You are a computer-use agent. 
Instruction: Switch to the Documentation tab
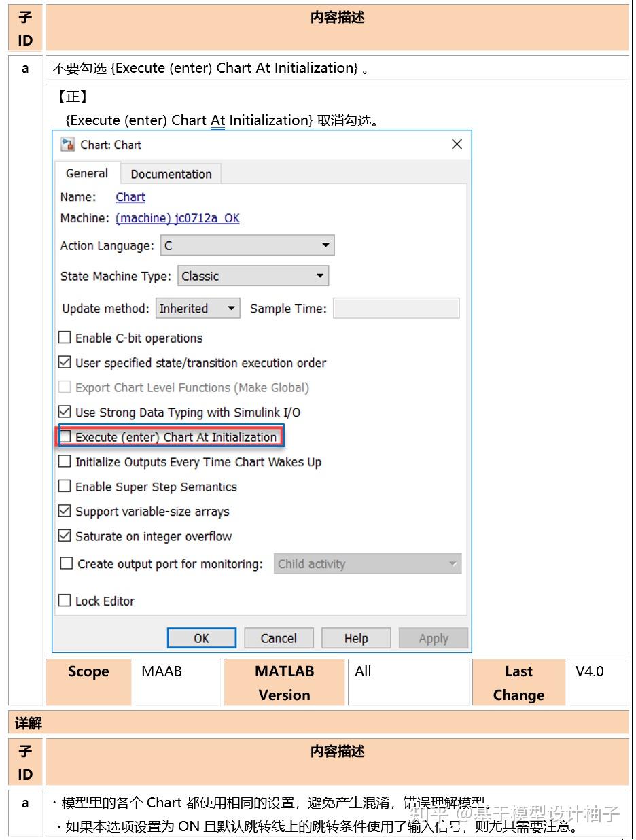[171, 174]
